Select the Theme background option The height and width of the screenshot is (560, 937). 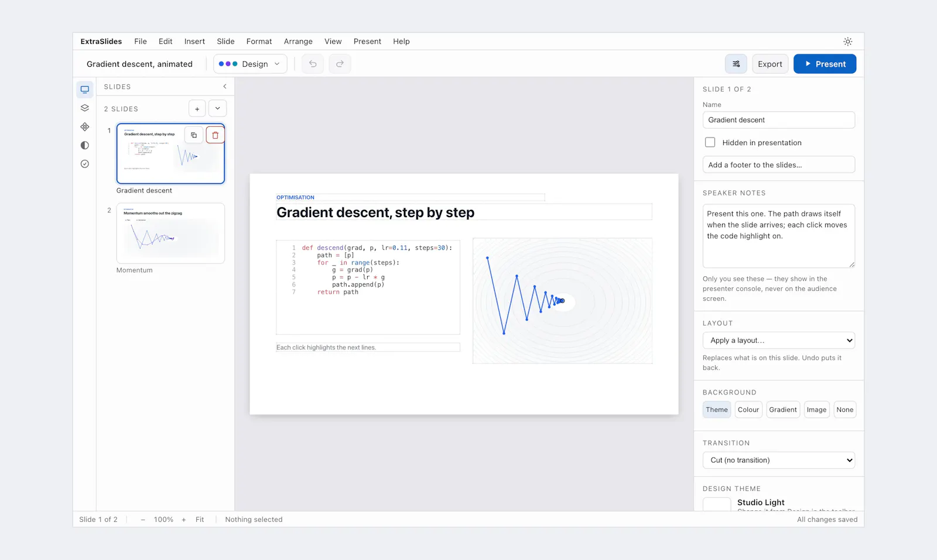(717, 410)
